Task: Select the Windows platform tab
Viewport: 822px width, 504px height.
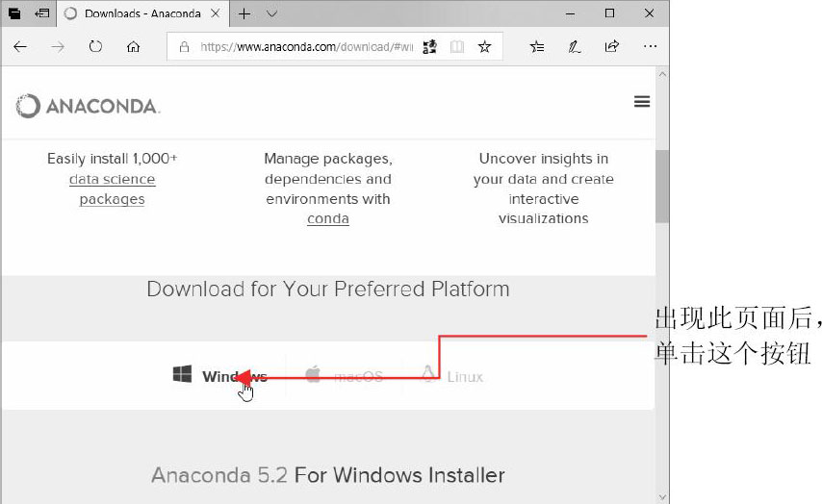Action: [220, 376]
